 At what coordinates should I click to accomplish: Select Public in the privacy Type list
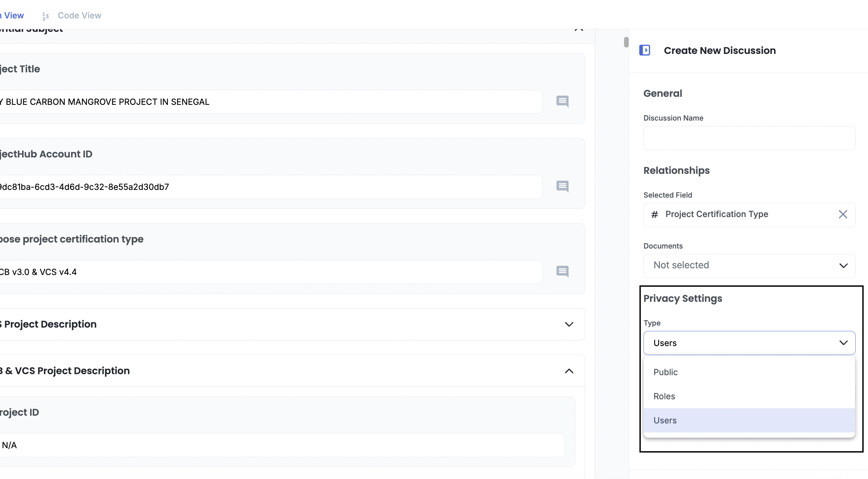coord(666,372)
